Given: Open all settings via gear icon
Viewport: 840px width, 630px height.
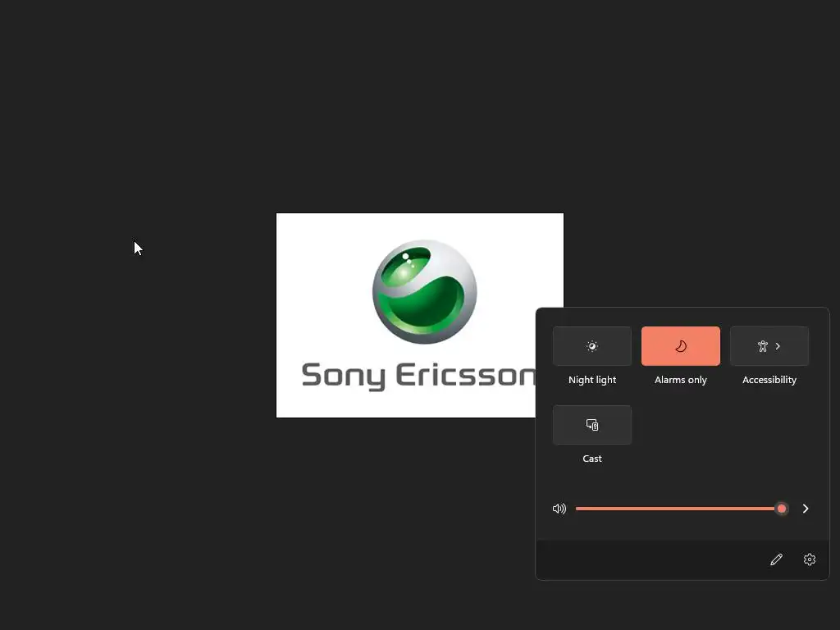Looking at the screenshot, I should point(810,559).
